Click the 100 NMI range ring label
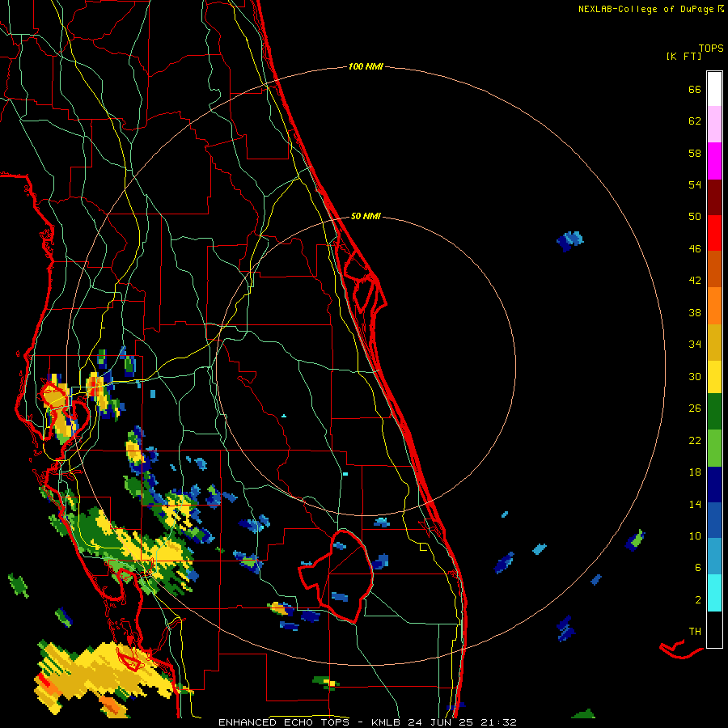This screenshot has height=728, width=728. pos(366,67)
